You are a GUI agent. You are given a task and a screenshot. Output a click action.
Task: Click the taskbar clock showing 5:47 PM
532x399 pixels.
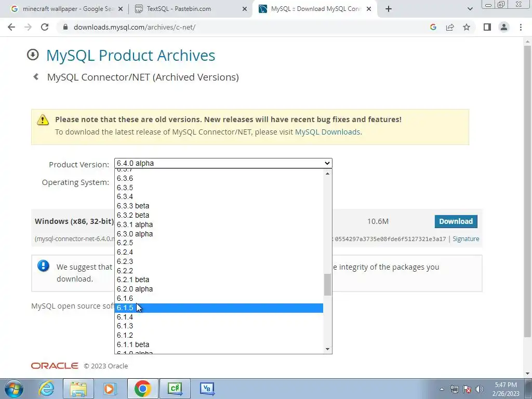[x=506, y=389]
